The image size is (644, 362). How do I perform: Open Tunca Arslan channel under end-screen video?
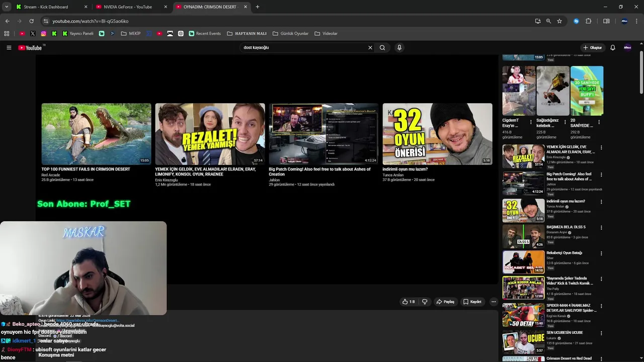click(x=393, y=175)
